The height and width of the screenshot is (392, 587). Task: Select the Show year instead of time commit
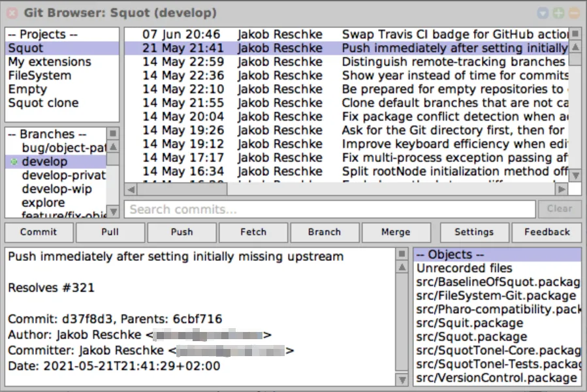pos(347,76)
